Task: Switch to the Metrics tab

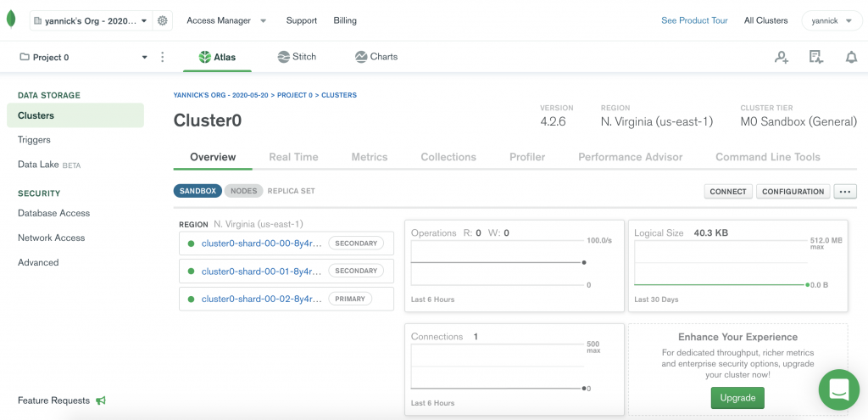Action: pyautogui.click(x=370, y=157)
